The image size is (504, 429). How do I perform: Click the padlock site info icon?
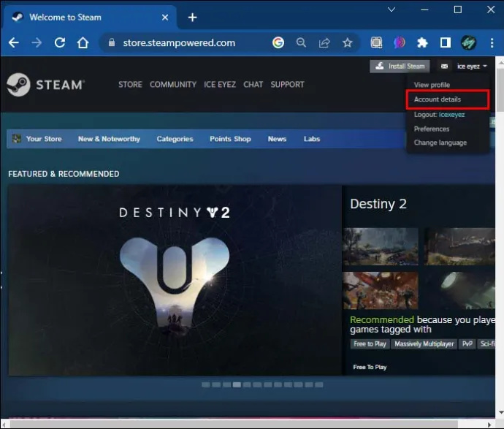(112, 42)
